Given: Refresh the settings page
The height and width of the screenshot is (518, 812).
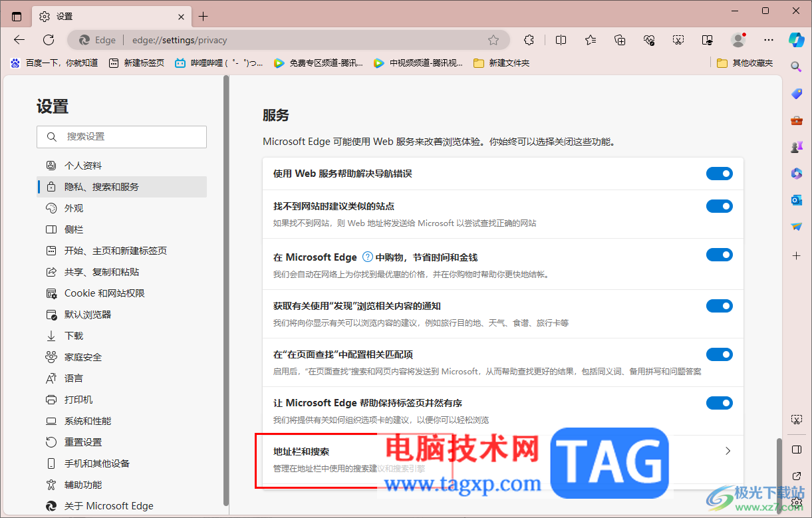Looking at the screenshot, I should 49,40.
